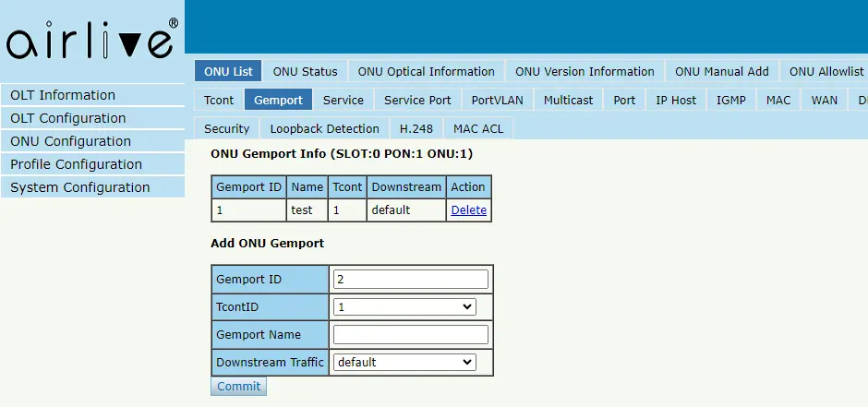Open ONU Configuration in sidebar
Screen dimensions: 868x407
click(92, 141)
